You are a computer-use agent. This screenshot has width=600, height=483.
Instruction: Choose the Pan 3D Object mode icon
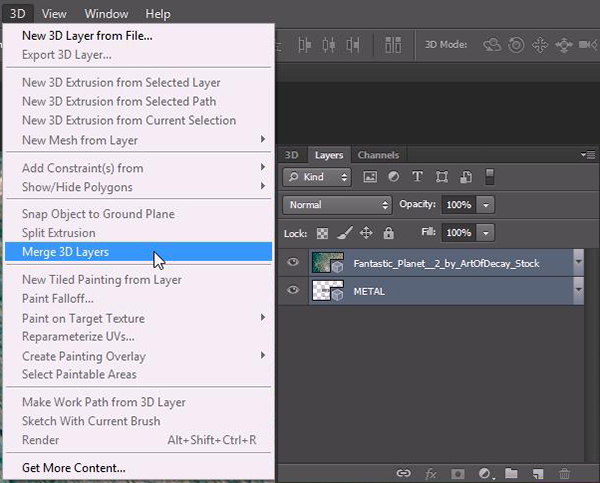click(x=539, y=45)
